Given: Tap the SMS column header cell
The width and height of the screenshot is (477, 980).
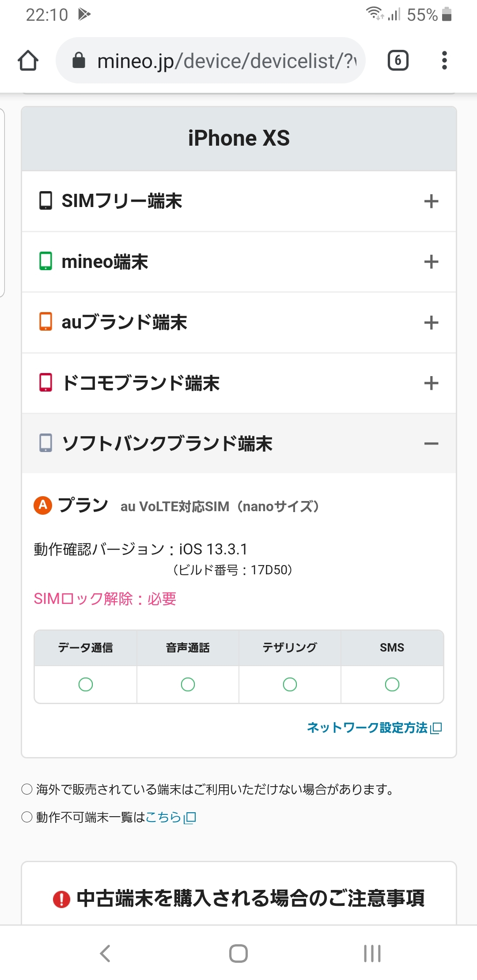Looking at the screenshot, I should 392,648.
